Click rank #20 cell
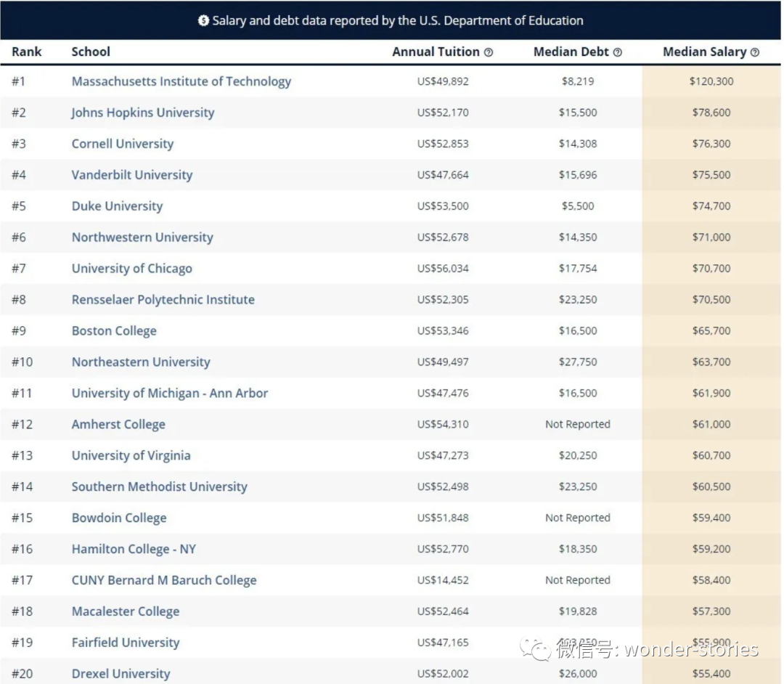The image size is (784, 684). (x=22, y=674)
